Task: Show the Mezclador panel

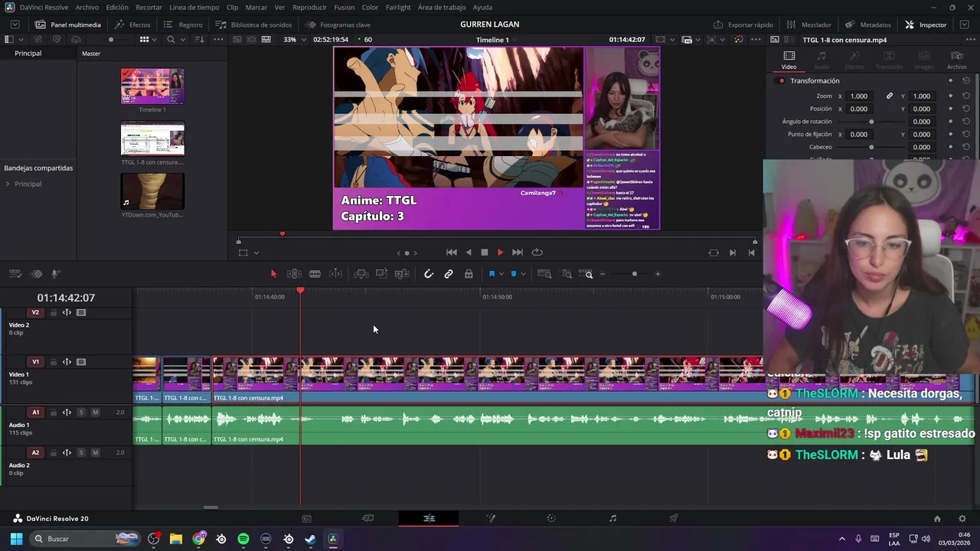Action: click(x=808, y=24)
